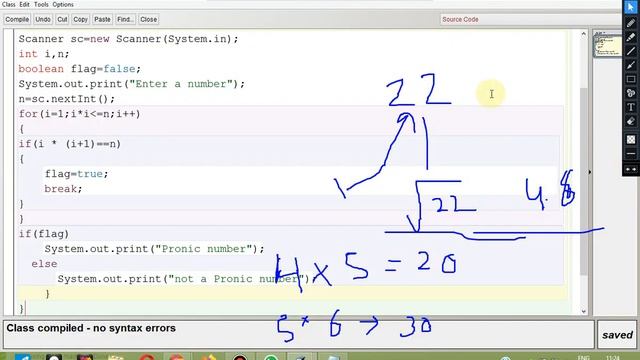
Task: Click the 'boolean flag=false;' code line
Action: (80, 69)
